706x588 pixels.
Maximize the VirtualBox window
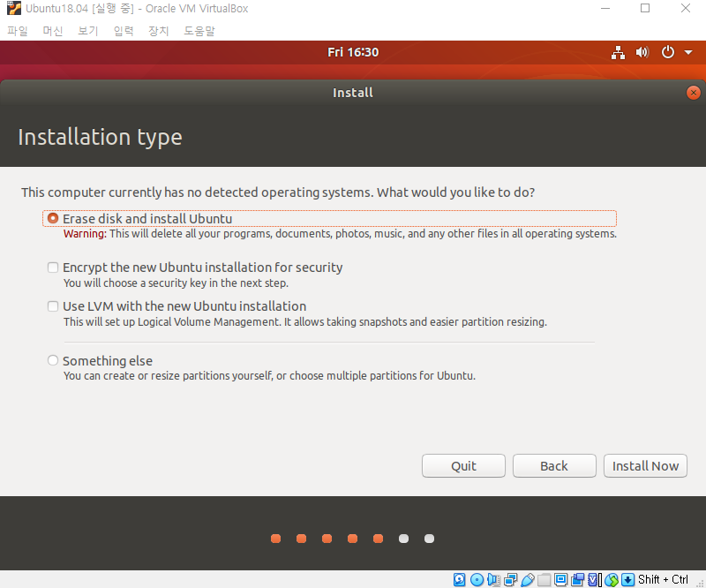coord(645,9)
